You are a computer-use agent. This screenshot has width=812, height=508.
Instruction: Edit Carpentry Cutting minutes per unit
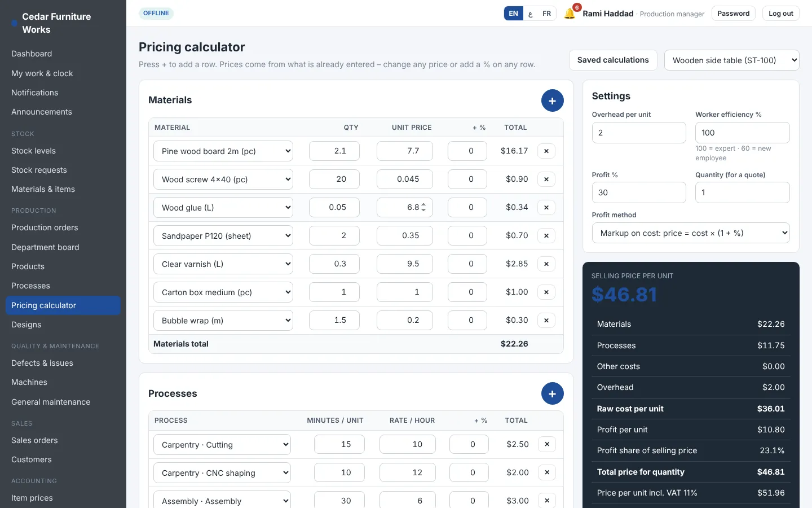(339, 444)
